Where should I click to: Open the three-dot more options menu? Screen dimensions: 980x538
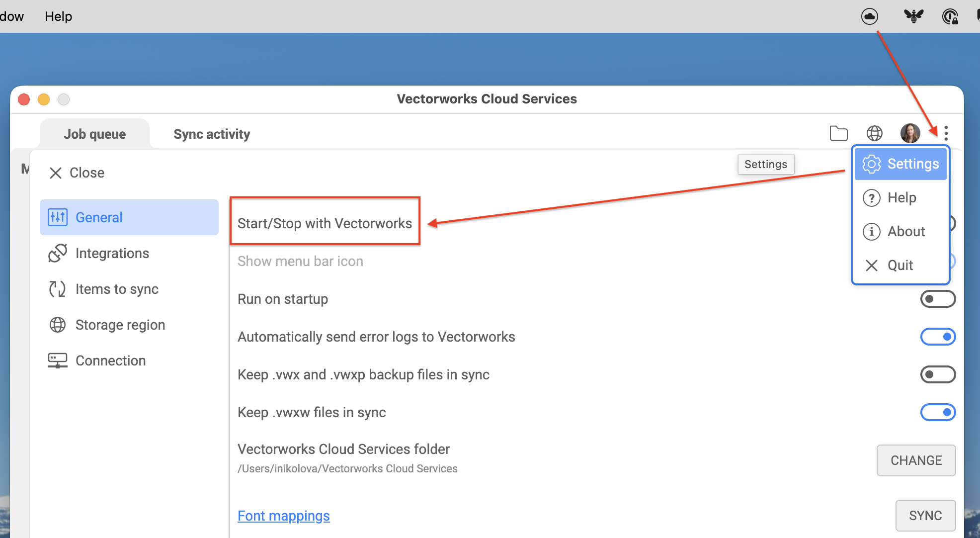tap(946, 133)
